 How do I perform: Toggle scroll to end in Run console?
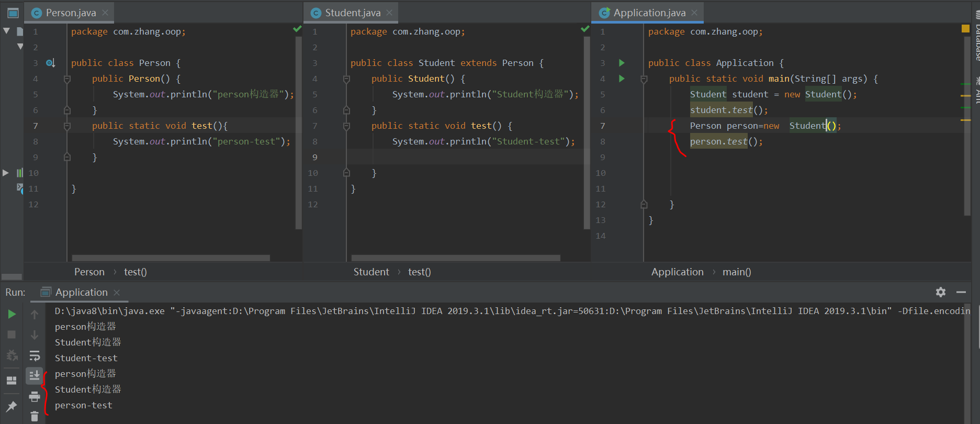(x=35, y=375)
